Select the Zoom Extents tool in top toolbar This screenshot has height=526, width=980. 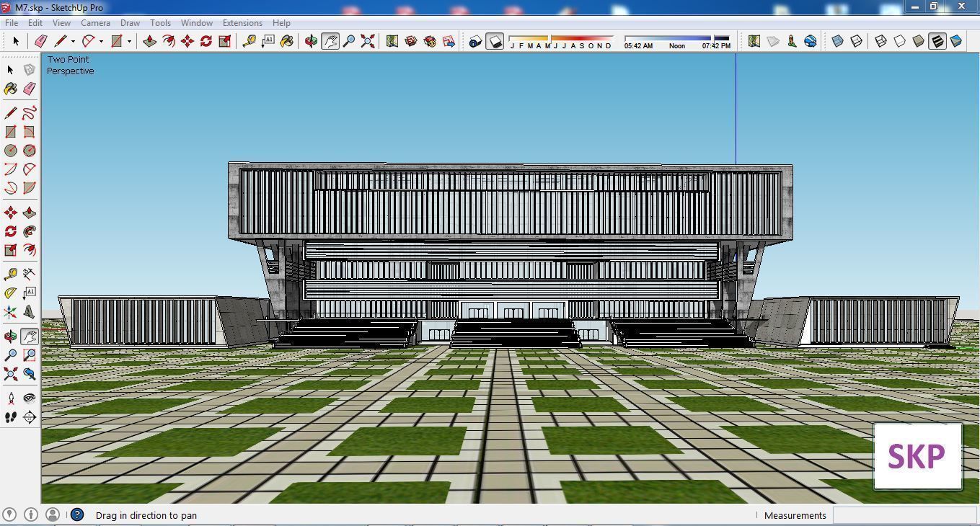tap(368, 41)
